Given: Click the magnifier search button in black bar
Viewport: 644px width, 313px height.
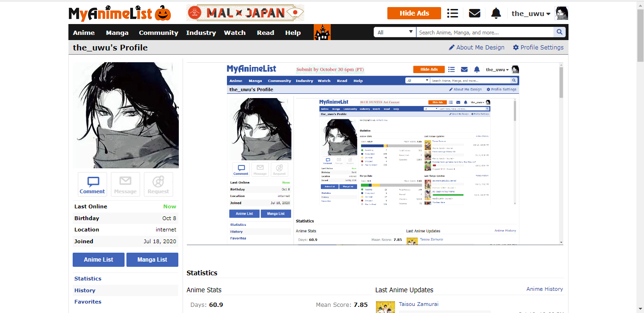Looking at the screenshot, I should click(x=560, y=32).
